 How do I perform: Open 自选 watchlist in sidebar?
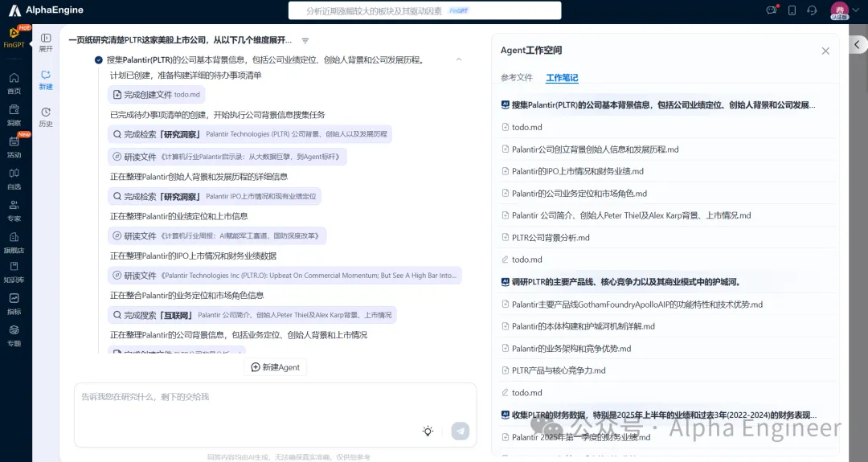tap(14, 178)
